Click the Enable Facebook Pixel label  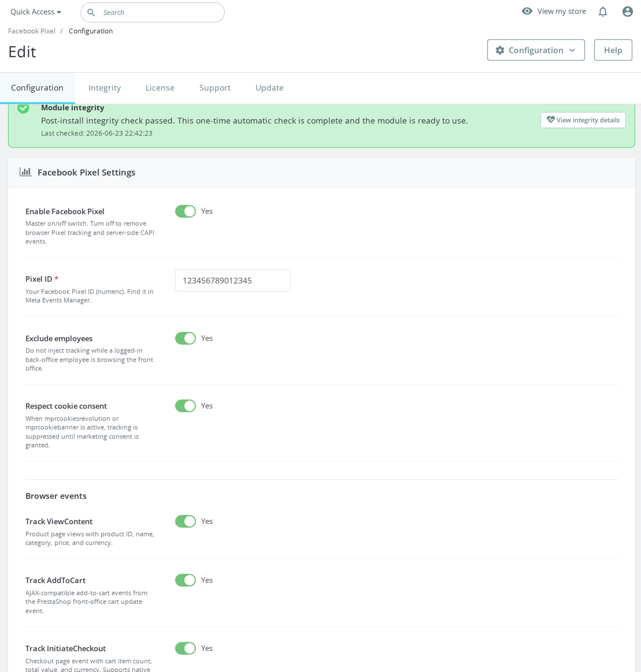click(x=65, y=211)
